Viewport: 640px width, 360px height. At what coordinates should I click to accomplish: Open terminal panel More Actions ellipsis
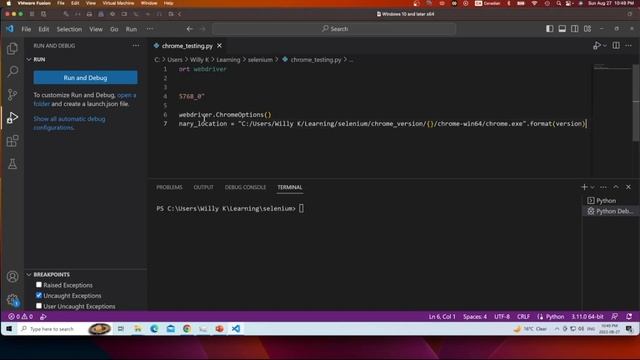pyautogui.click(x=603, y=187)
